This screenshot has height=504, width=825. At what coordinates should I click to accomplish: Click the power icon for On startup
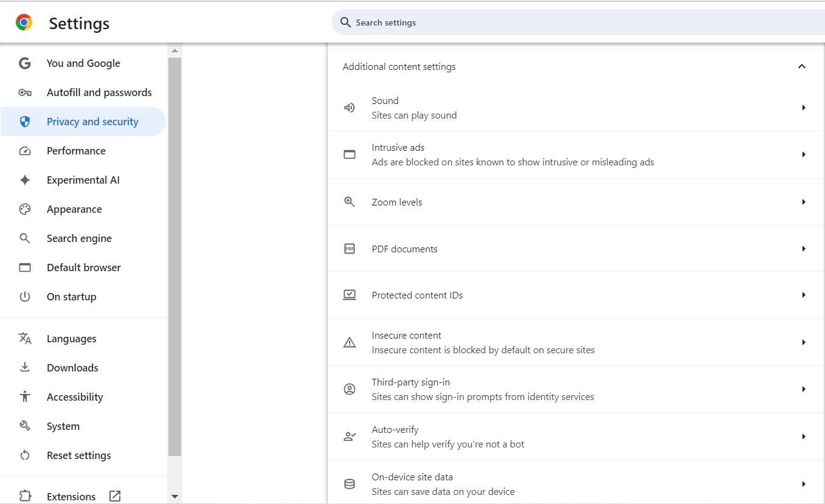pyautogui.click(x=25, y=297)
